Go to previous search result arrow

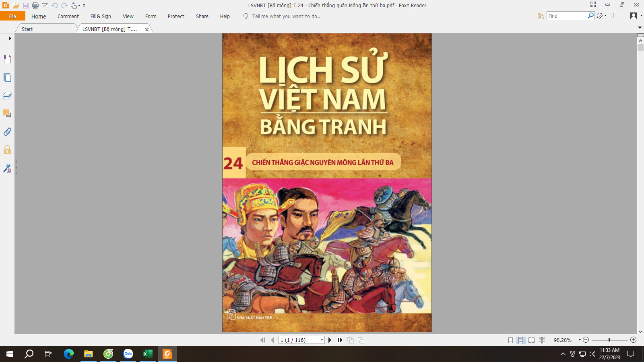(x=613, y=16)
